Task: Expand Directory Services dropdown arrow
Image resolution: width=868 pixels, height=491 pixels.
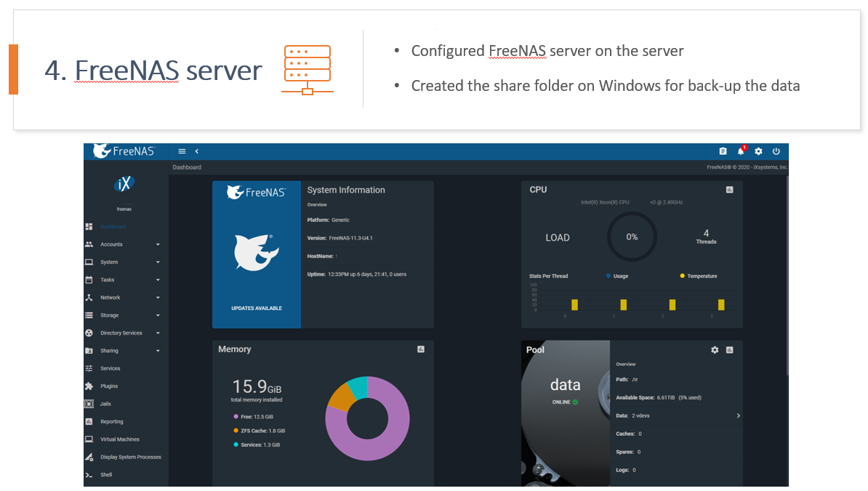Action: tap(158, 333)
